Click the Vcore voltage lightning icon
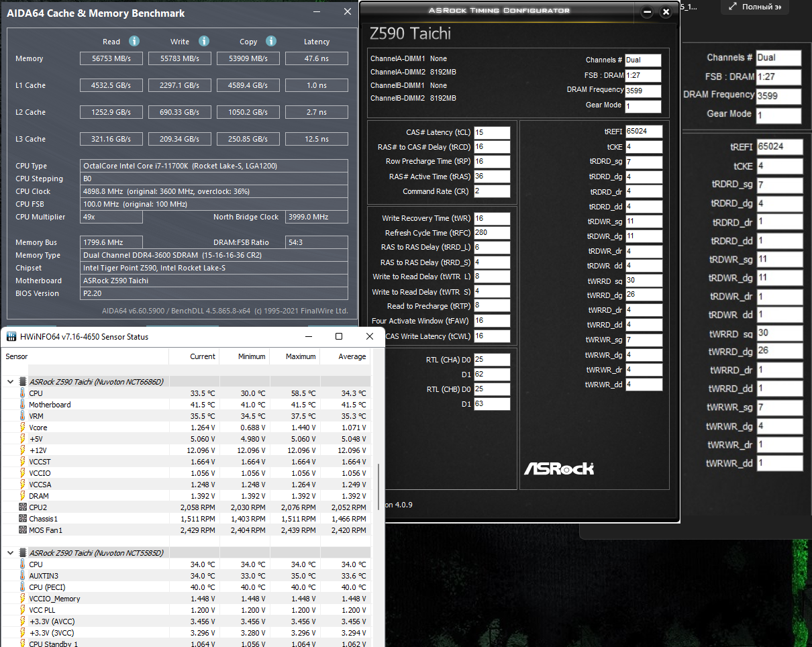The image size is (812, 647). click(23, 428)
